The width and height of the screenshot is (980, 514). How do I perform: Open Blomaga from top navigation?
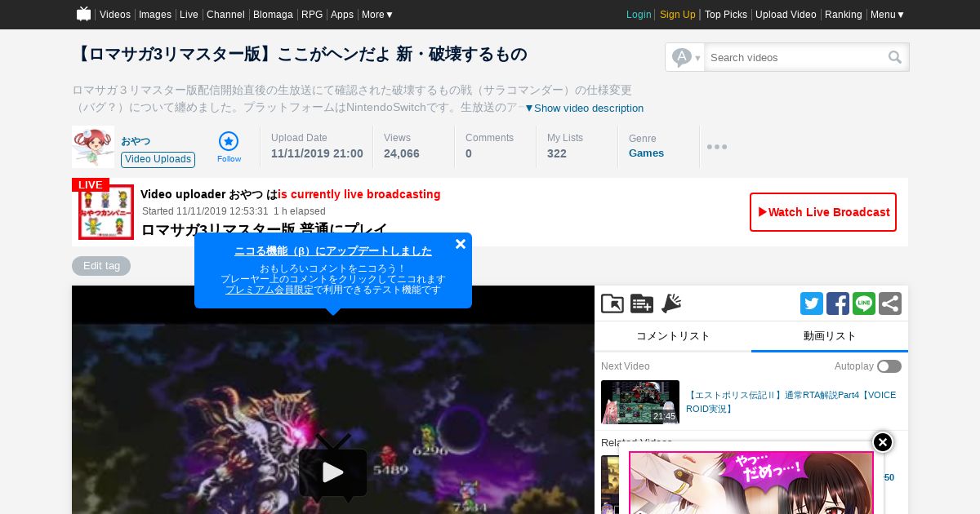273,15
